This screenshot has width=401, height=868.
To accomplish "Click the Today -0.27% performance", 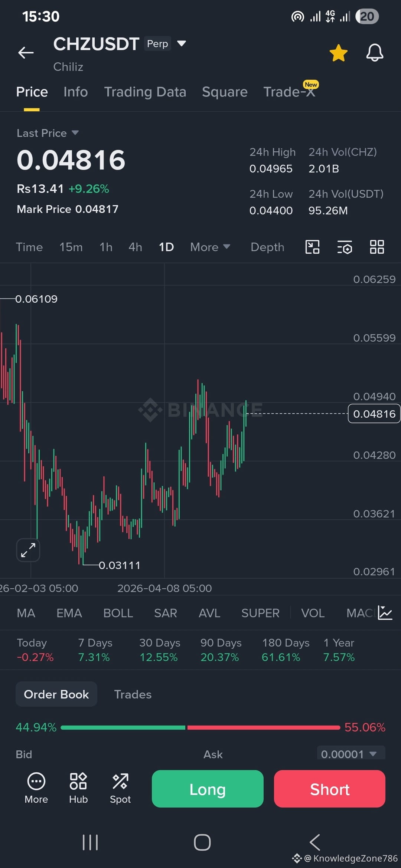I will coord(35,650).
